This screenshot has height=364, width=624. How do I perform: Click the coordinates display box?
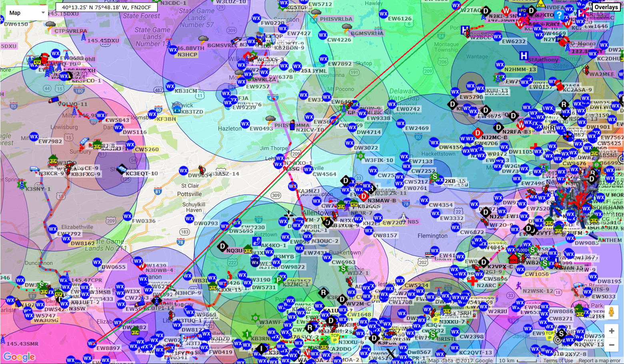pyautogui.click(x=106, y=7)
